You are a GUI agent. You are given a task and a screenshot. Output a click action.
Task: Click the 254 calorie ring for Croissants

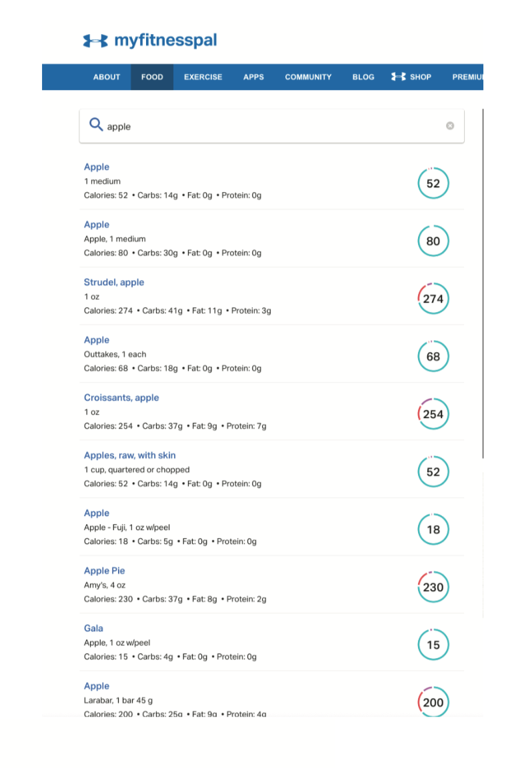click(x=433, y=414)
